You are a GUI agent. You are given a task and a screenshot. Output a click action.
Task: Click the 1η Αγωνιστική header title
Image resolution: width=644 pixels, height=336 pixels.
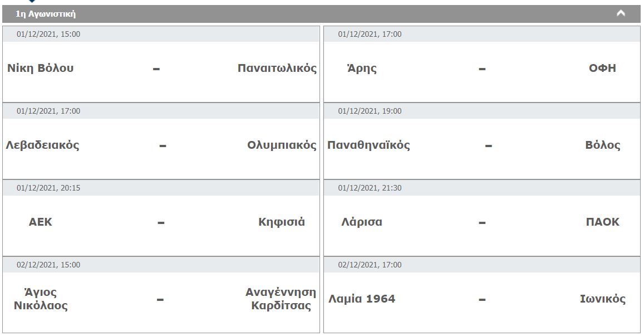pos(46,14)
